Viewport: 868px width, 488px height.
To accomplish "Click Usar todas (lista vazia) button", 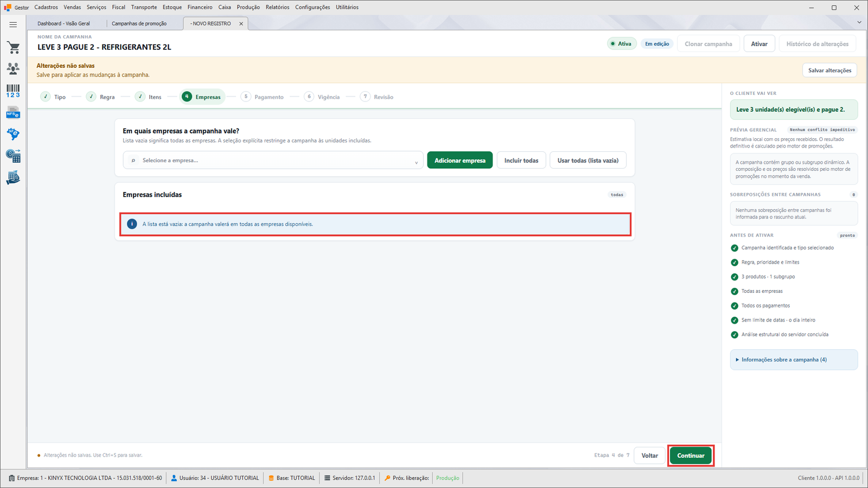I will click(x=588, y=160).
